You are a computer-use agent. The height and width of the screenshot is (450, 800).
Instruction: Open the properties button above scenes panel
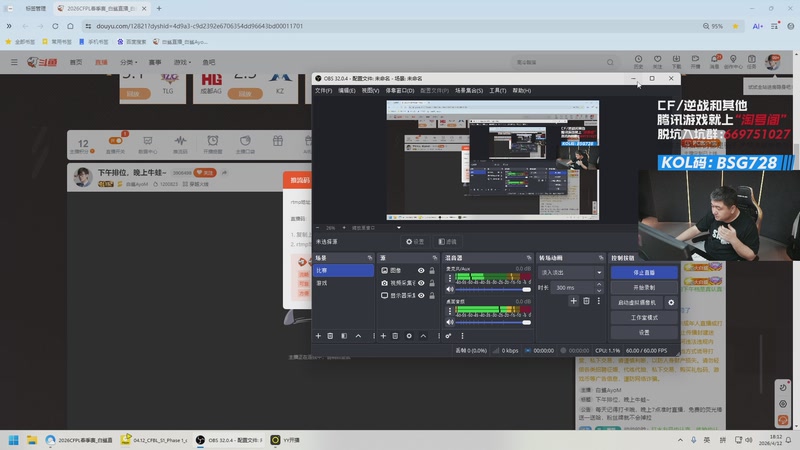[x=415, y=241]
